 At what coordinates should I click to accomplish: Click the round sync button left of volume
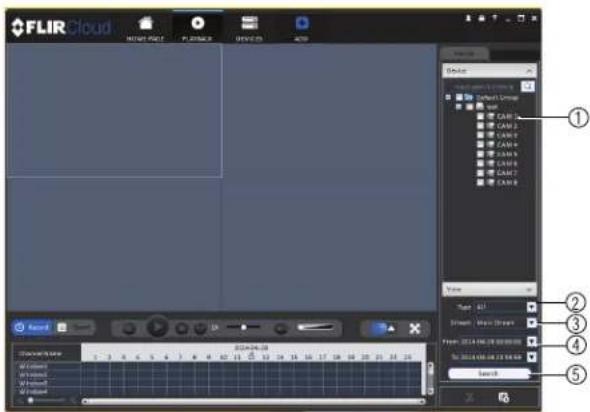280,328
